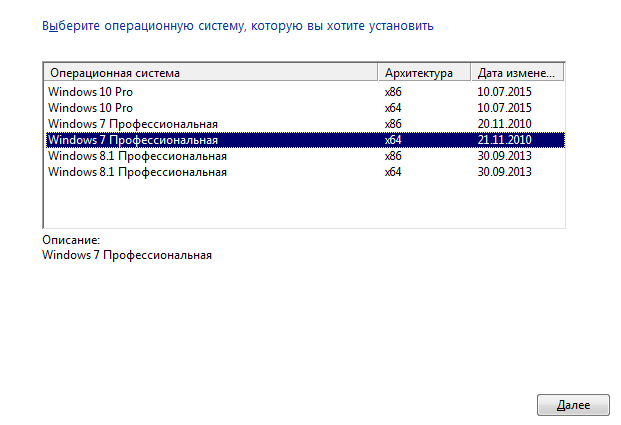Screen dimensions: 621x425
Task: Select Windows 10 Pro x86 row
Action: pos(305,92)
